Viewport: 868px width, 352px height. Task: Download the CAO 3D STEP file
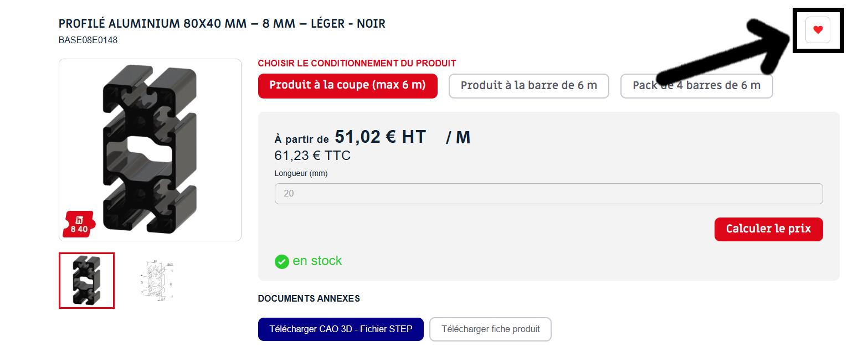tap(341, 329)
